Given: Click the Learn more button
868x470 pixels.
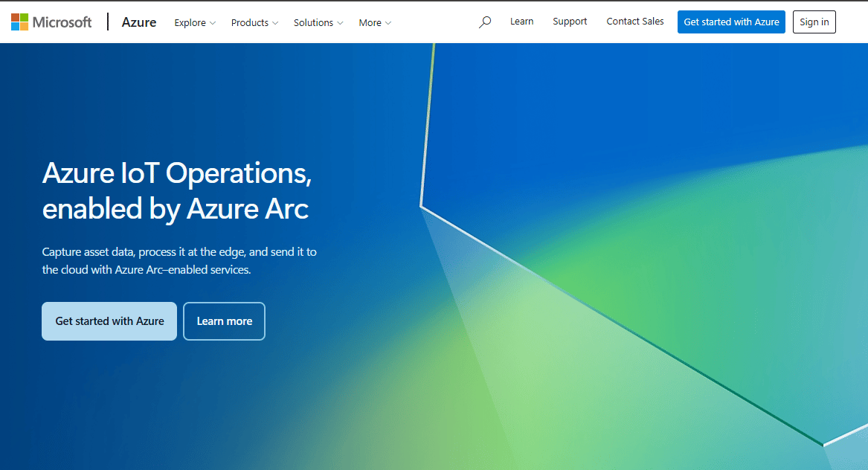Looking at the screenshot, I should click(x=224, y=321).
